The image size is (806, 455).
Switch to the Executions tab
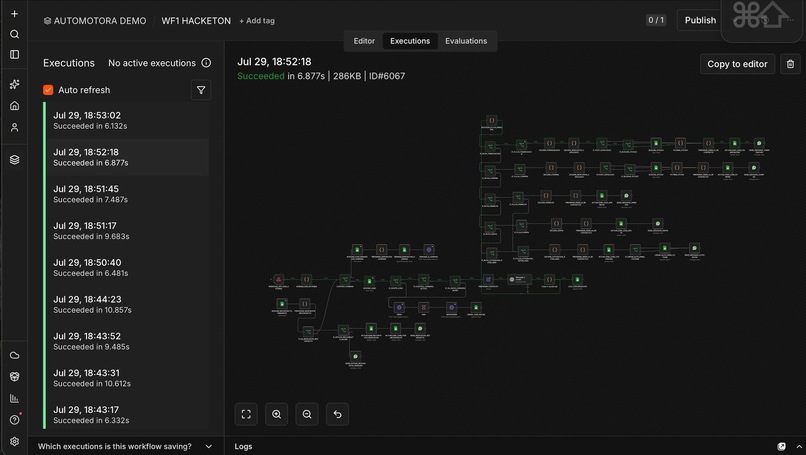click(x=410, y=41)
